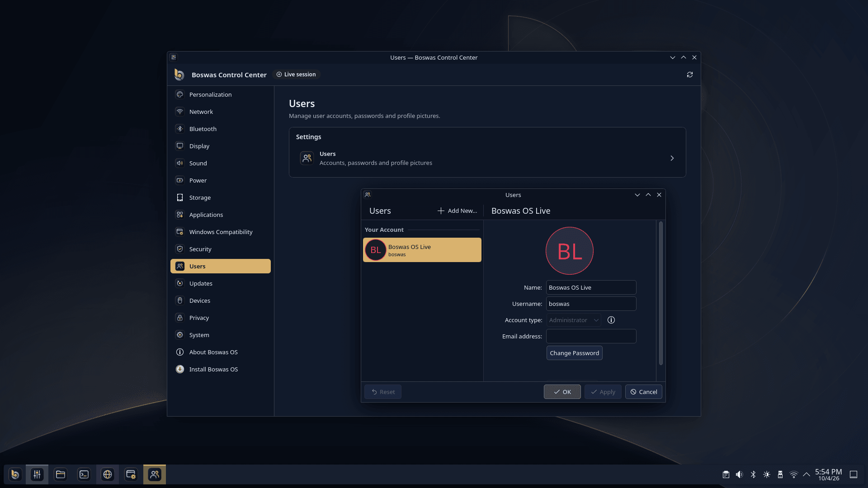Click Change Password button
The width and height of the screenshot is (868, 488).
tap(575, 353)
